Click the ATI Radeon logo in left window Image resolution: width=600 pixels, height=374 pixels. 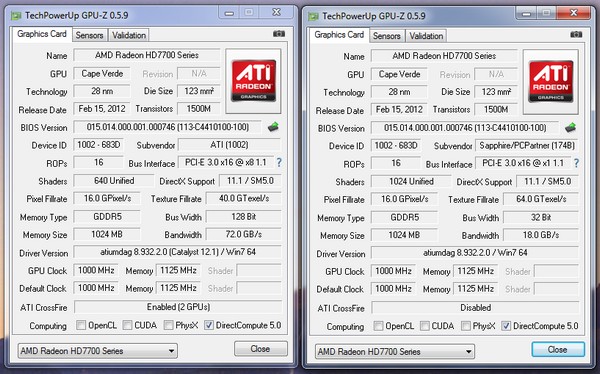pos(253,81)
